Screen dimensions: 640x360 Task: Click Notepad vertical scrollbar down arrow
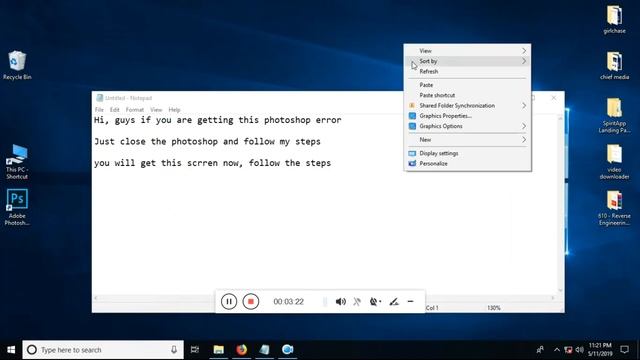coord(560,290)
